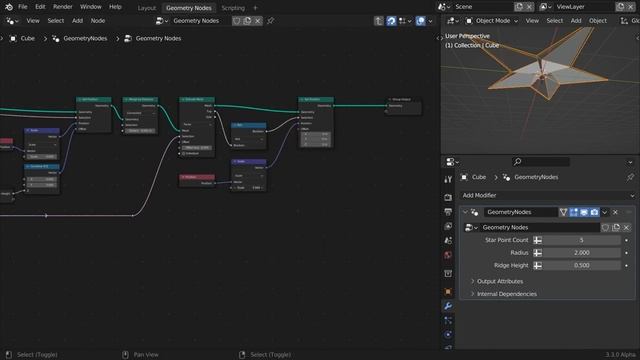640x360 pixels.
Task: Click go to parent node tree icon
Action: (x=379, y=21)
